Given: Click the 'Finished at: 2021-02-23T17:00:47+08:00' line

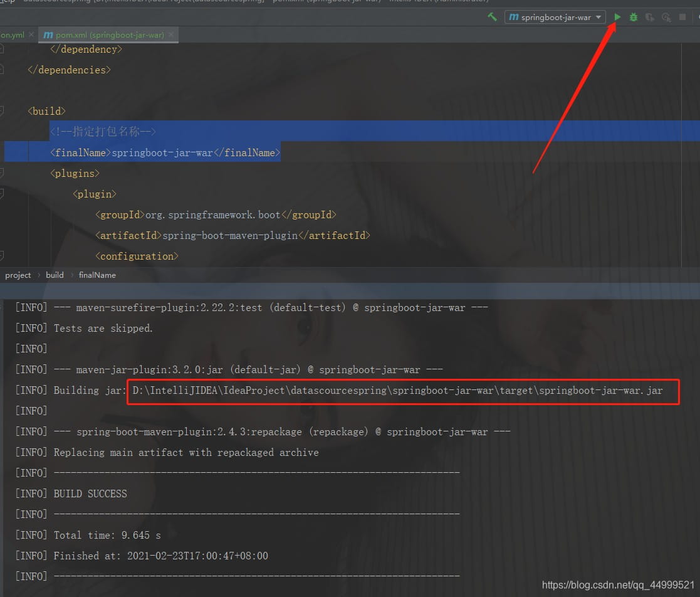Looking at the screenshot, I should [160, 556].
